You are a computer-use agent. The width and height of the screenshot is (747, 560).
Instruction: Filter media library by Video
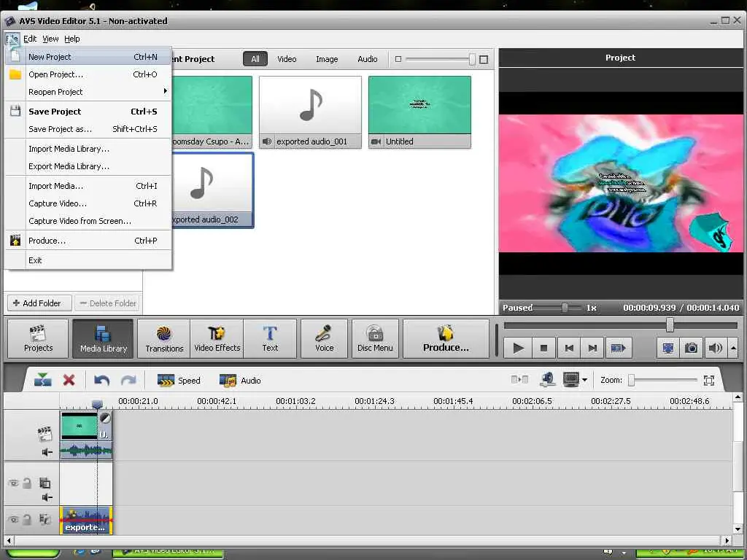click(x=287, y=59)
